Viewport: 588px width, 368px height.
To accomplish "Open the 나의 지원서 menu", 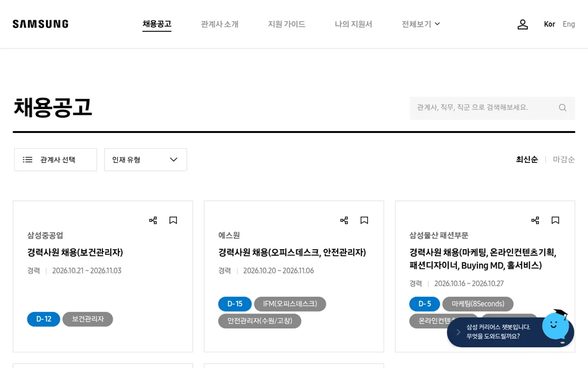I will (353, 24).
